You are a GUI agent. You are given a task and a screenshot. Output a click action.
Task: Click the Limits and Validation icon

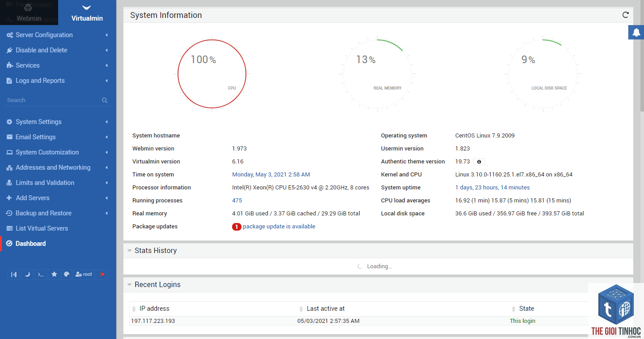(9, 183)
